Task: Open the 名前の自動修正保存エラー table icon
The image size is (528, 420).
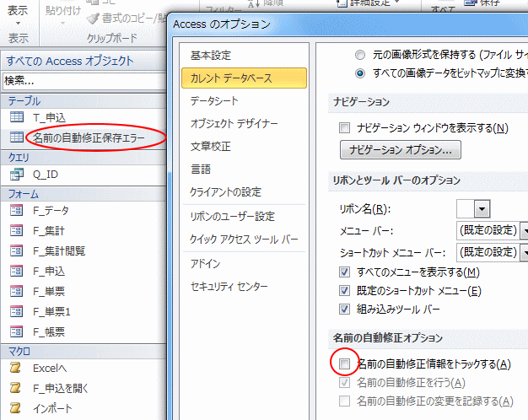Action: click(x=17, y=137)
